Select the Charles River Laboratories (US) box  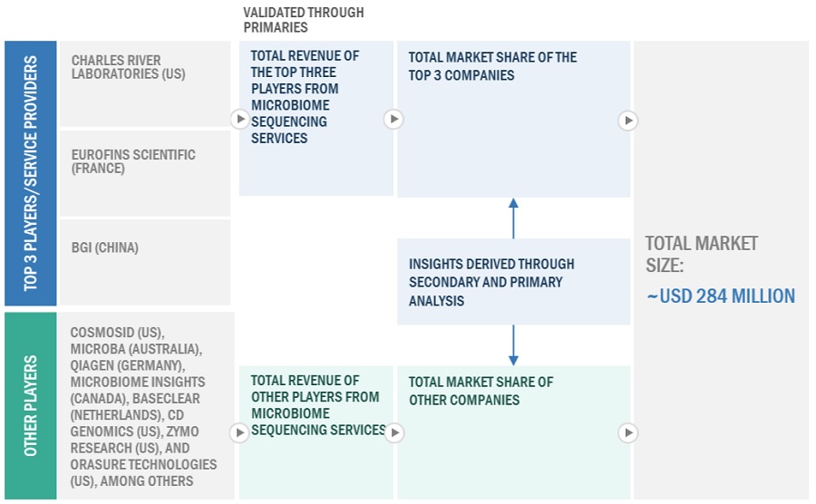(145, 83)
